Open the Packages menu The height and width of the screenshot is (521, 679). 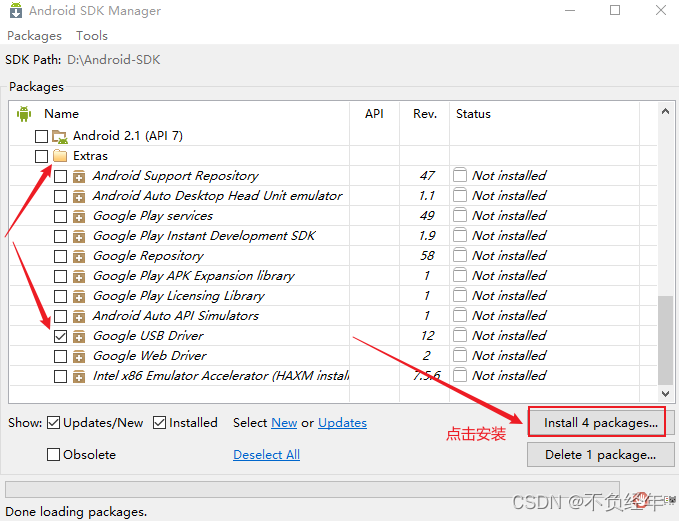click(34, 36)
